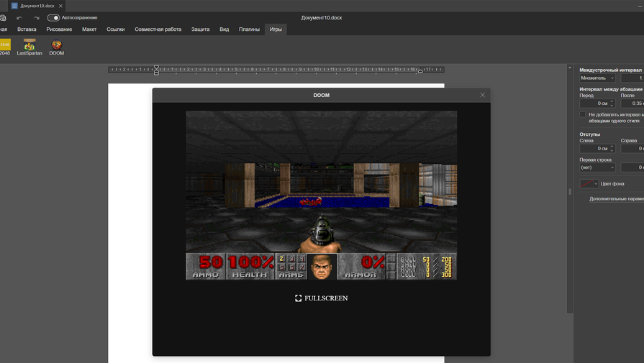Image resolution: width=644 pixels, height=363 pixels.
Task: Launch the DOOM game plugin icon
Action: click(57, 46)
